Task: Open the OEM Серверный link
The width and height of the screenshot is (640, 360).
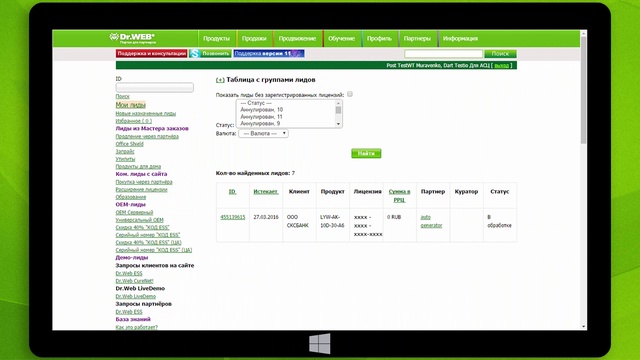Action: pos(134,212)
